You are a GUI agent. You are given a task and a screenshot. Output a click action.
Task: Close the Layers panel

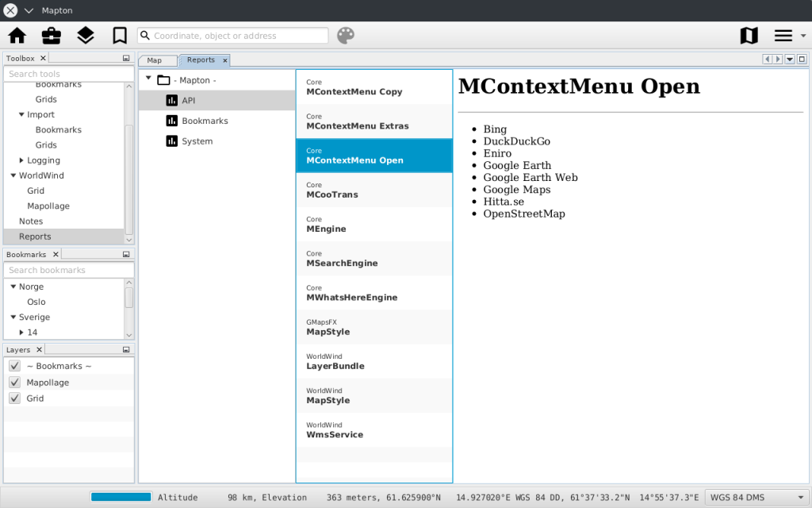point(39,349)
